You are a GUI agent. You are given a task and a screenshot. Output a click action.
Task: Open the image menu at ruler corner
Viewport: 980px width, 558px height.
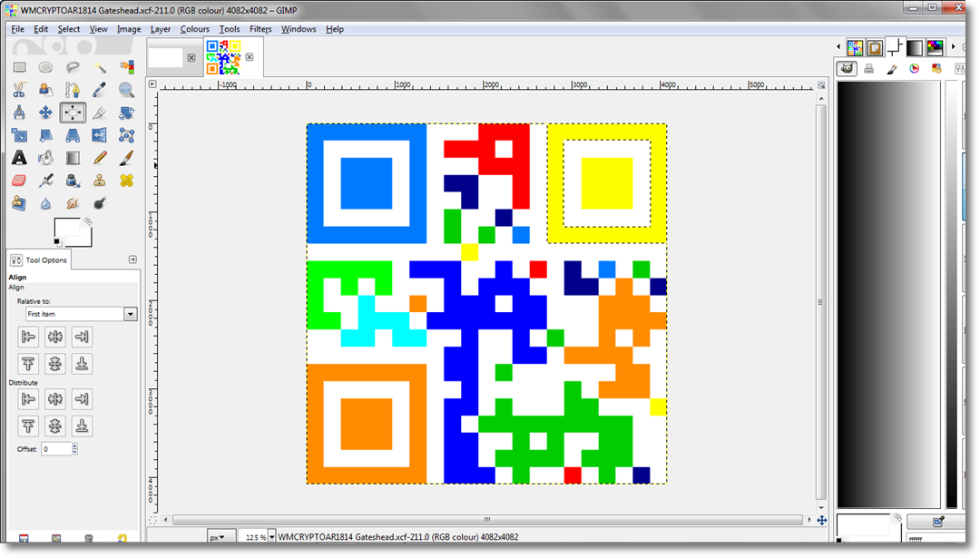[x=152, y=83]
